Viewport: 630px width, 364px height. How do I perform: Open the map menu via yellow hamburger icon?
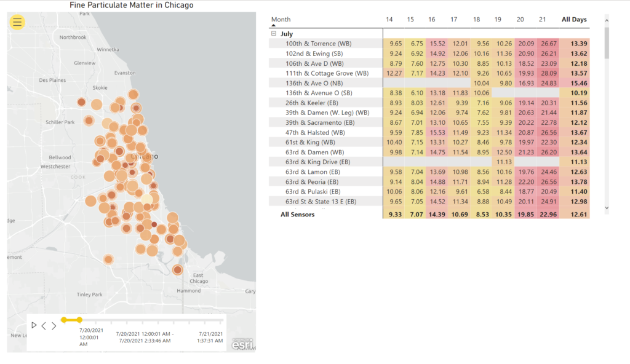point(17,22)
